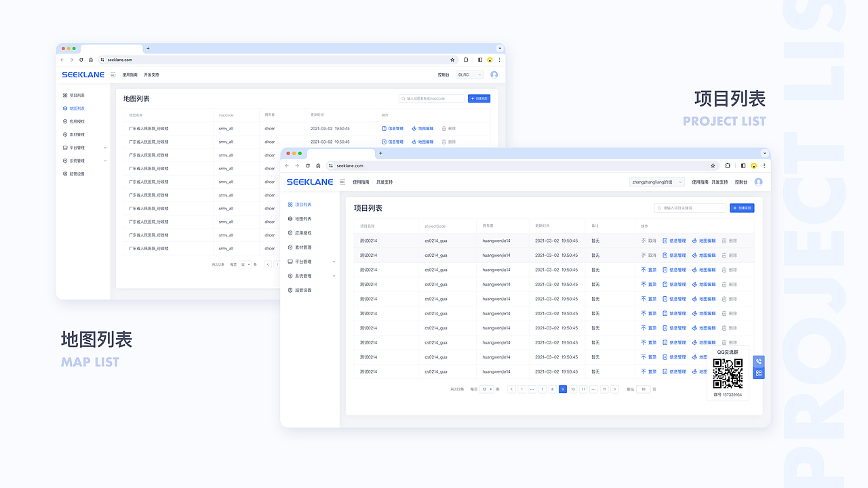
Task: Expand 平台管理 in project-list window sidebar
Action: [x=334, y=262]
